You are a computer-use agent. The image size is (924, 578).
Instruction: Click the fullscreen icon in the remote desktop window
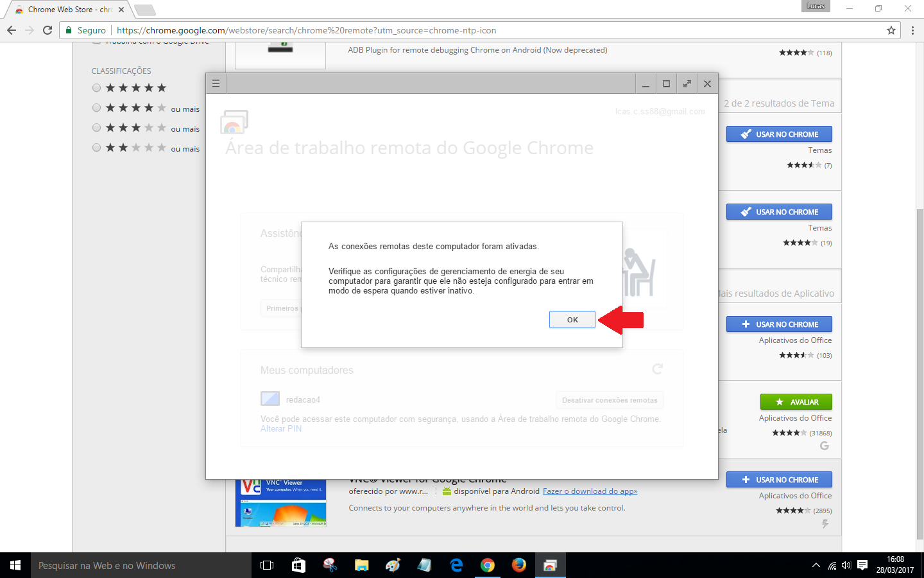pos(687,83)
